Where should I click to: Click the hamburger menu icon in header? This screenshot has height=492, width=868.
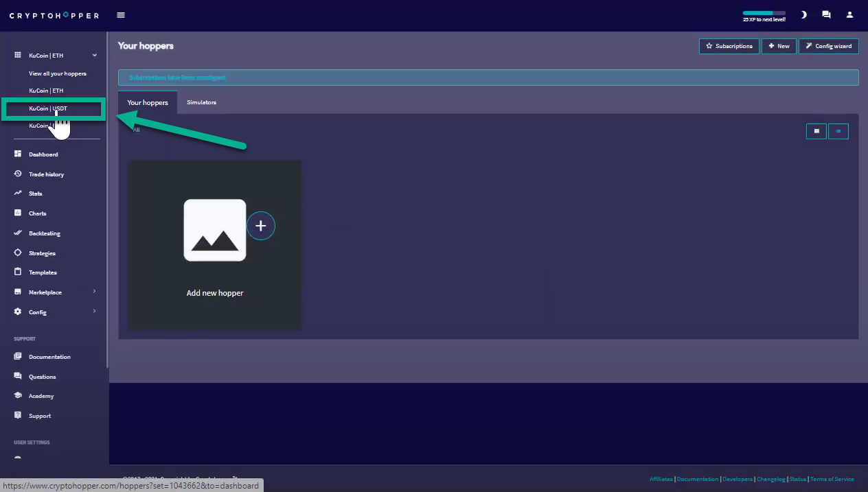coord(121,15)
